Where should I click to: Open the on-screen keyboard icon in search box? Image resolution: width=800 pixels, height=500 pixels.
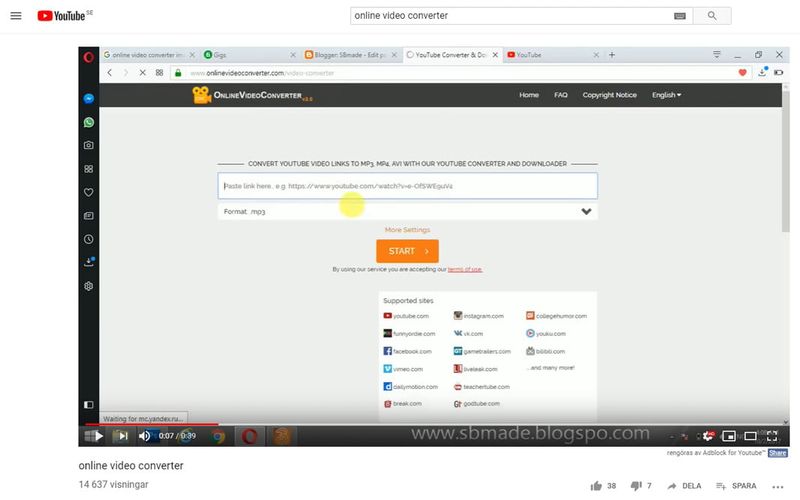coord(680,16)
